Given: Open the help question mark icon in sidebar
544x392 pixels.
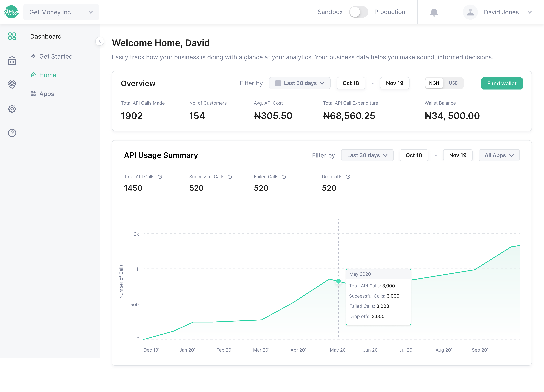Looking at the screenshot, I should coord(12,133).
